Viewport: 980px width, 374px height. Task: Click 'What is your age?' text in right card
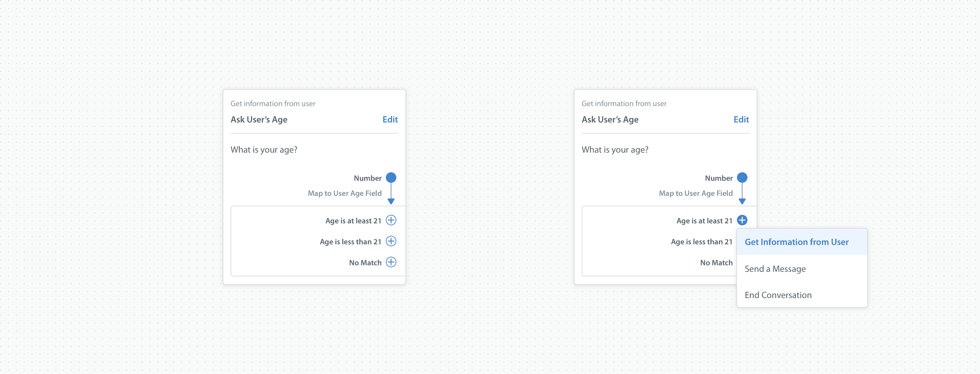click(615, 150)
